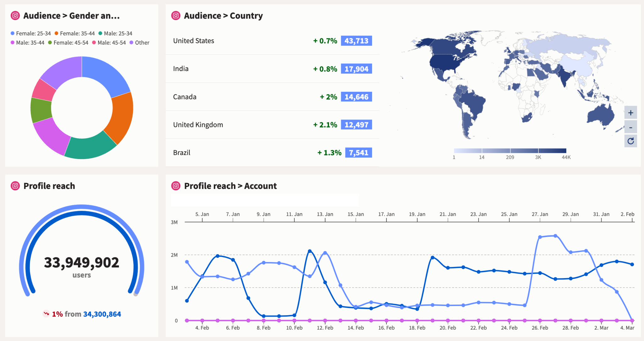Click the Instagram icon on Audience Gender widget

(x=15, y=15)
